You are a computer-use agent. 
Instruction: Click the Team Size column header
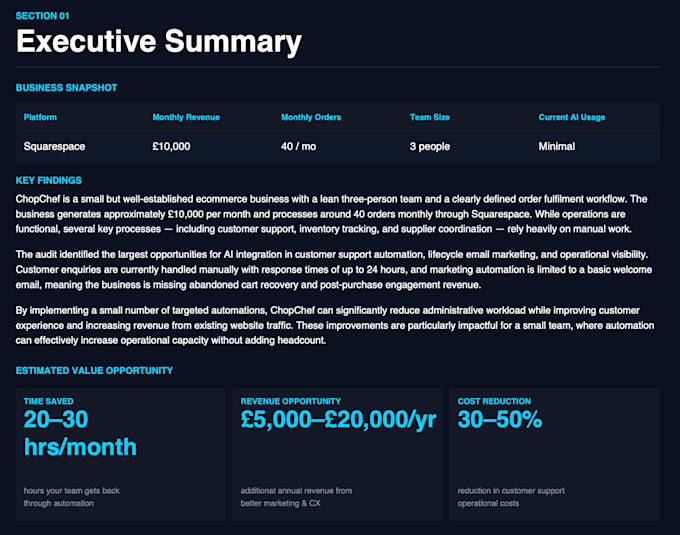coord(430,117)
